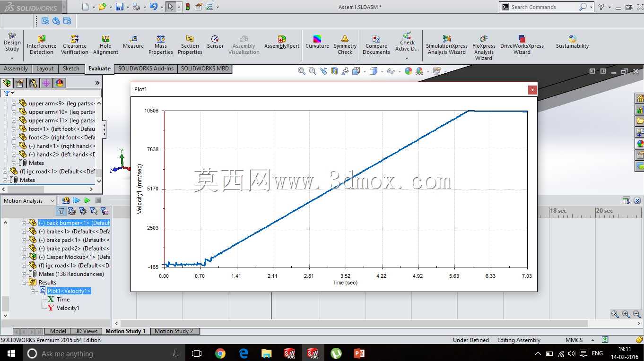Click the Check Active Document icon
Image resolution: width=644 pixels, height=361 pixels.
click(407, 35)
